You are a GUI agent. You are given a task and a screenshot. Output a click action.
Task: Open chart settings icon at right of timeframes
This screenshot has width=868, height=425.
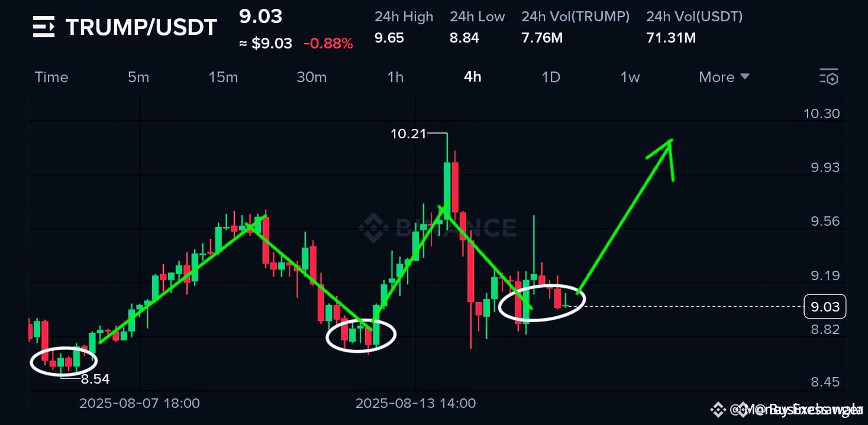pyautogui.click(x=828, y=76)
